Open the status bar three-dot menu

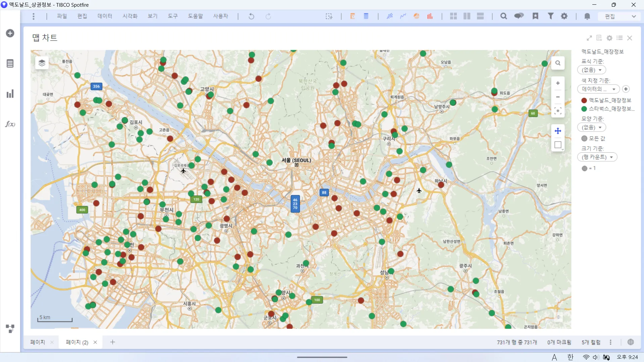point(610,342)
